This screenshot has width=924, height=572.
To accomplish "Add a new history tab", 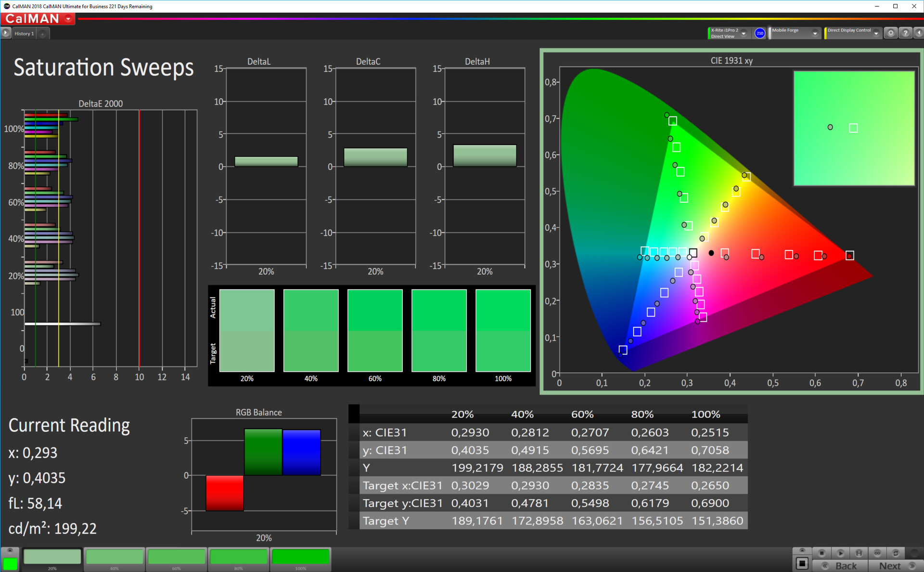I will pyautogui.click(x=43, y=34).
